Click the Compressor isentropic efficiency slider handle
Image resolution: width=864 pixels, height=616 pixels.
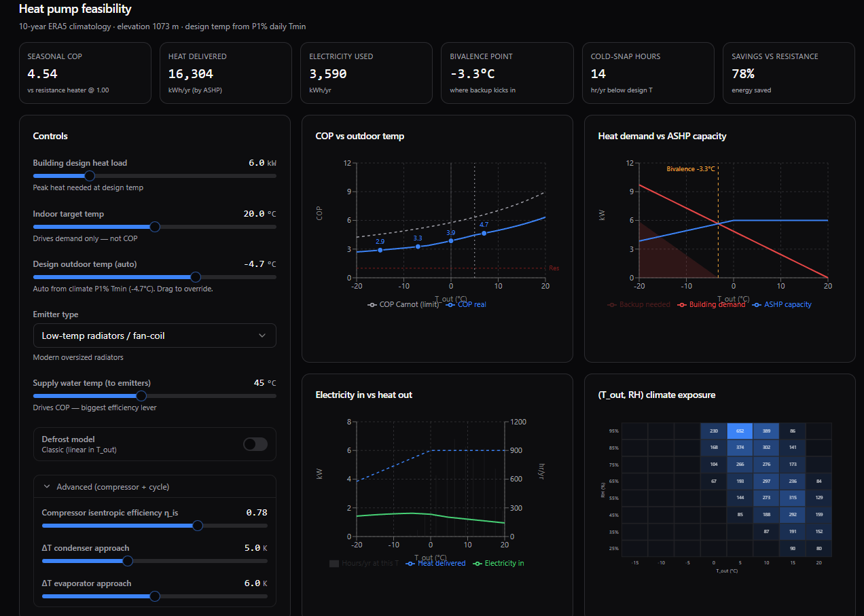click(x=198, y=526)
